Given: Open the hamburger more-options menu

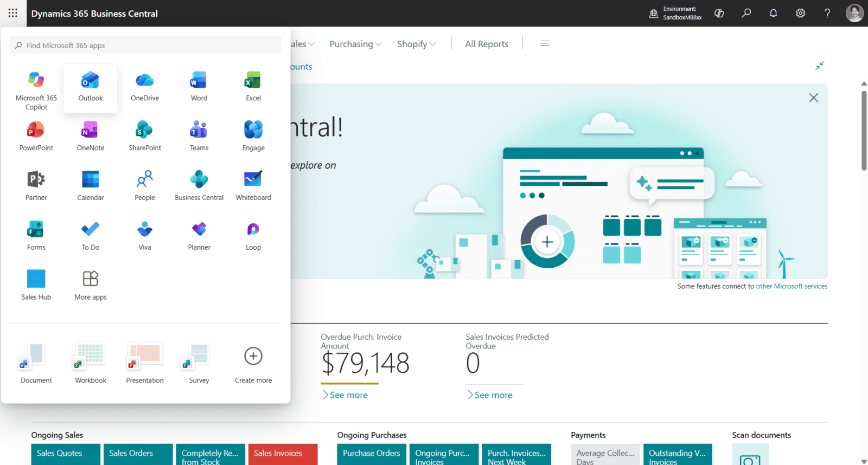Looking at the screenshot, I should (x=545, y=43).
